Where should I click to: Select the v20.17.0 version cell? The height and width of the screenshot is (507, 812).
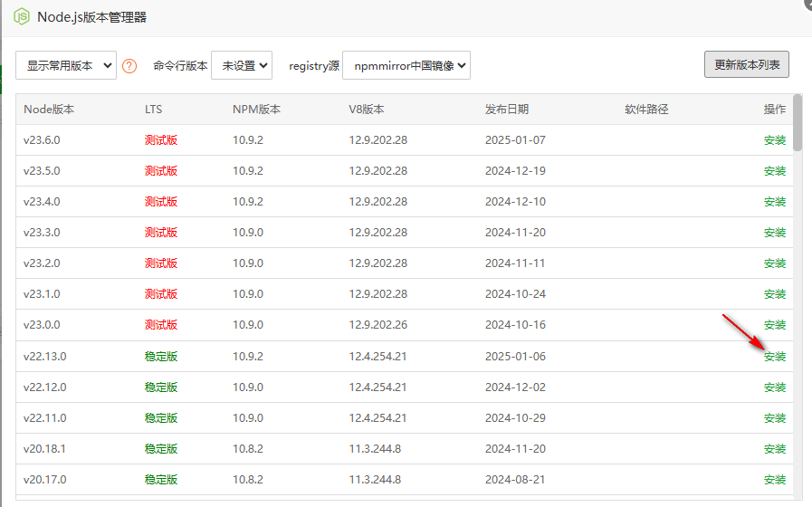[45, 480]
